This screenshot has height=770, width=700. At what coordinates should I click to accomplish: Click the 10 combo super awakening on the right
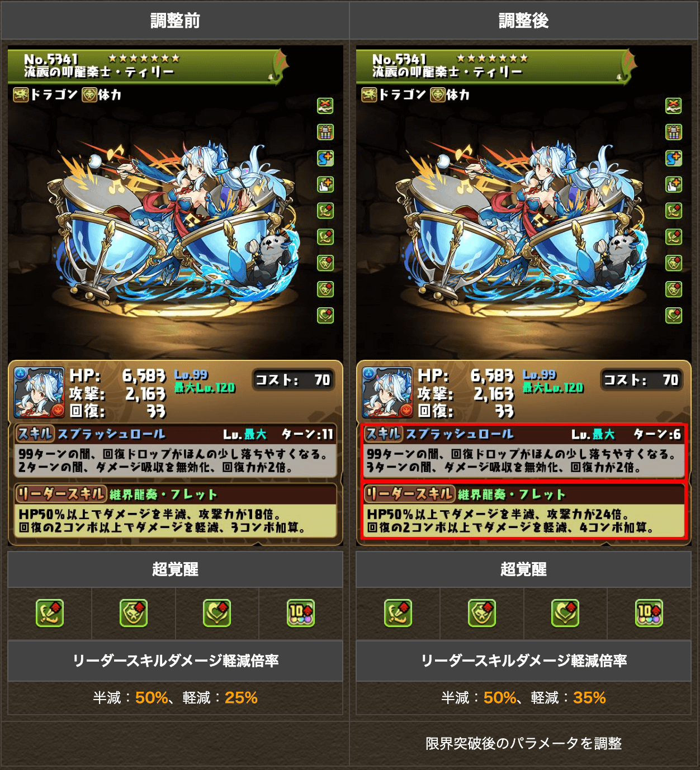(x=649, y=614)
